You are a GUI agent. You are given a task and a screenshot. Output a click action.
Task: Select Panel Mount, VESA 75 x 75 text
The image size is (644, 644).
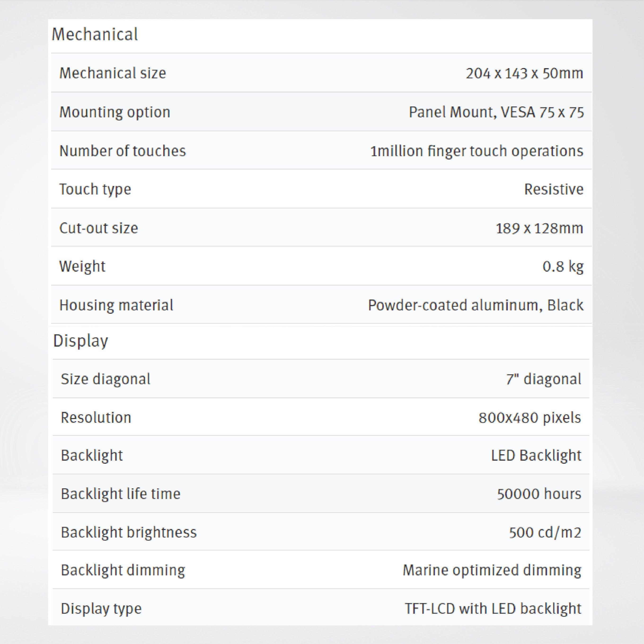pyautogui.click(x=496, y=112)
